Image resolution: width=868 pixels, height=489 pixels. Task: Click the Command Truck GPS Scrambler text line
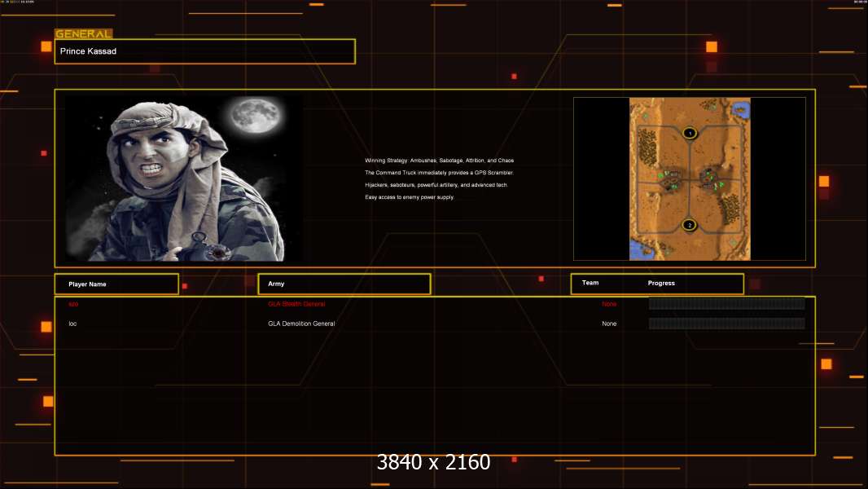[x=440, y=173]
